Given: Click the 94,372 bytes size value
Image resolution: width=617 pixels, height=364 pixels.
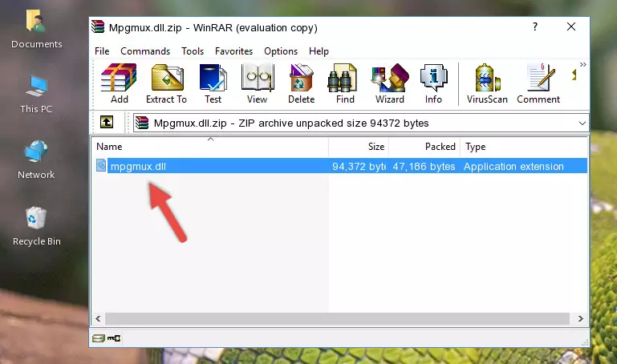Looking at the screenshot, I should pyautogui.click(x=359, y=166).
